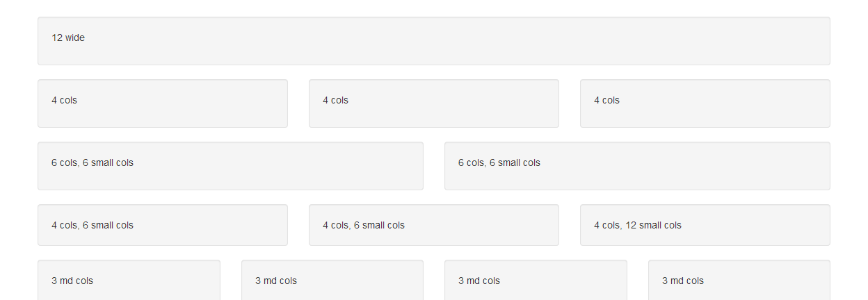Select the second 4 cols, 6 small cols box

coord(434,225)
